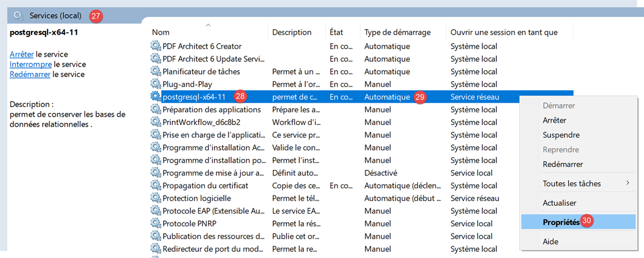Select the PrintWorkflow_d6c8b2 service row
Viewport: 644px width, 258px height.
[x=201, y=123]
